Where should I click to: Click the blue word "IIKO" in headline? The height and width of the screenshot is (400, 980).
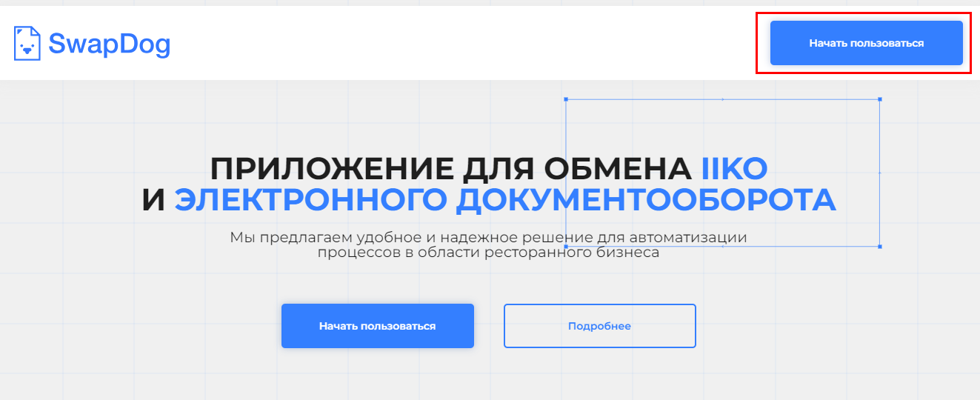point(734,169)
